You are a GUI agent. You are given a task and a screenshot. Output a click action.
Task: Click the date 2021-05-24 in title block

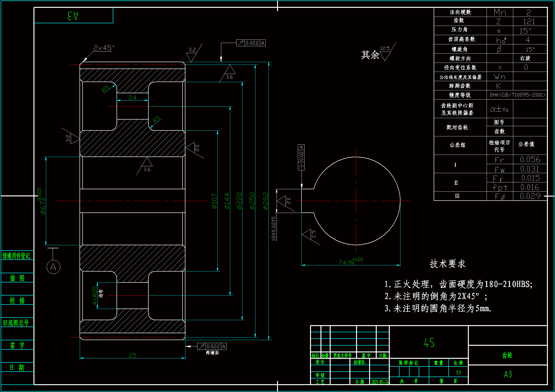coord(380,382)
